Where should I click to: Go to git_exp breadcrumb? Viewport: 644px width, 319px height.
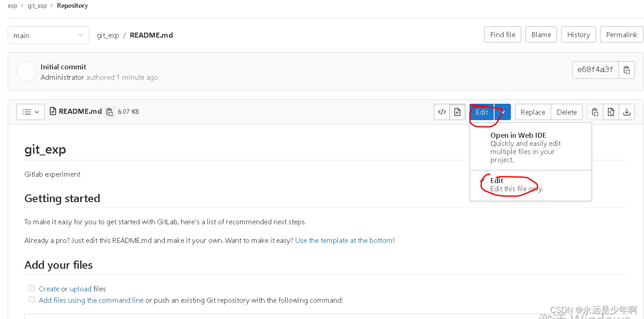coord(37,6)
